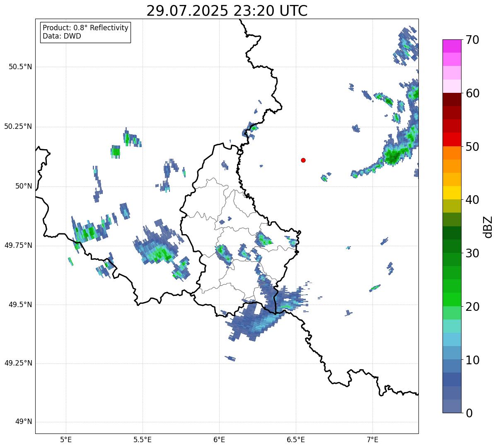Click the colorbar tick value 0

pyautogui.click(x=469, y=413)
